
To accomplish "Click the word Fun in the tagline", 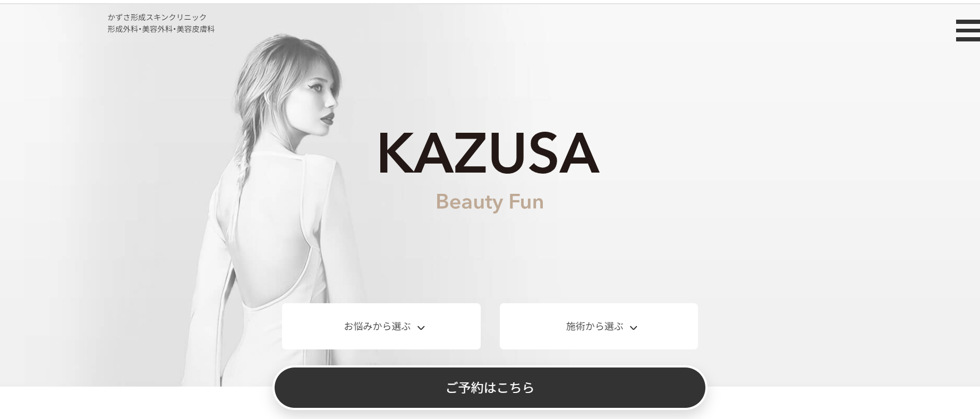I will (x=526, y=202).
